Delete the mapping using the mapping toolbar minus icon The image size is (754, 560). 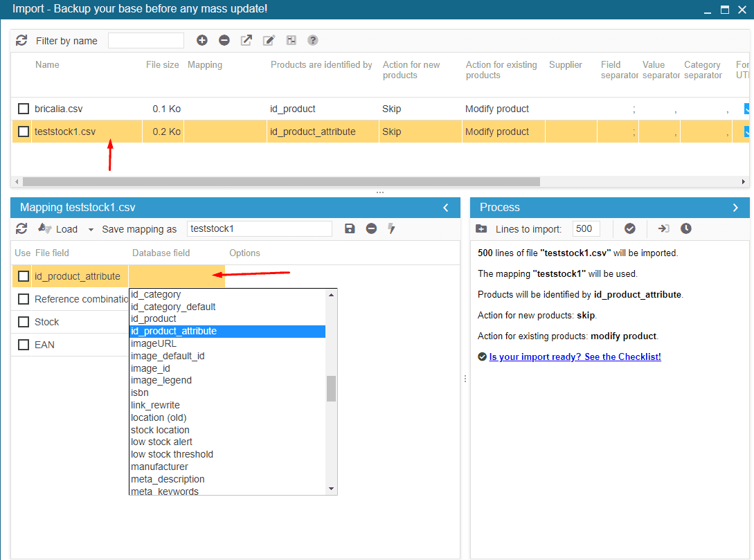371,229
